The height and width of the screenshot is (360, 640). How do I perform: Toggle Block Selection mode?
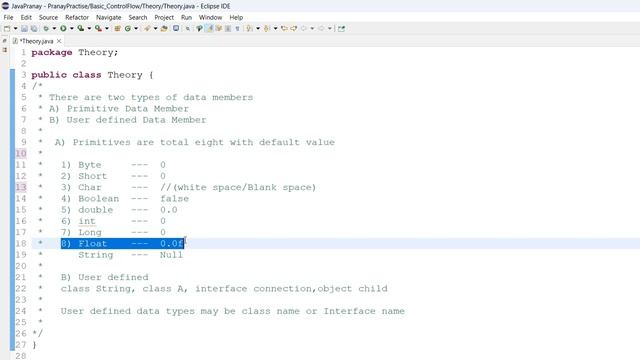[x=228, y=29]
